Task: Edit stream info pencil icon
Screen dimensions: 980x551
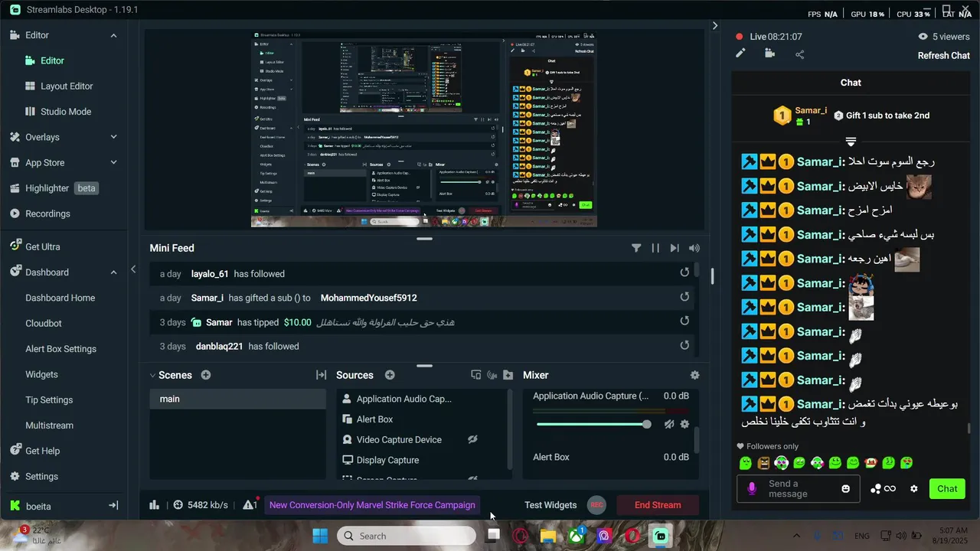Action: [x=740, y=54]
